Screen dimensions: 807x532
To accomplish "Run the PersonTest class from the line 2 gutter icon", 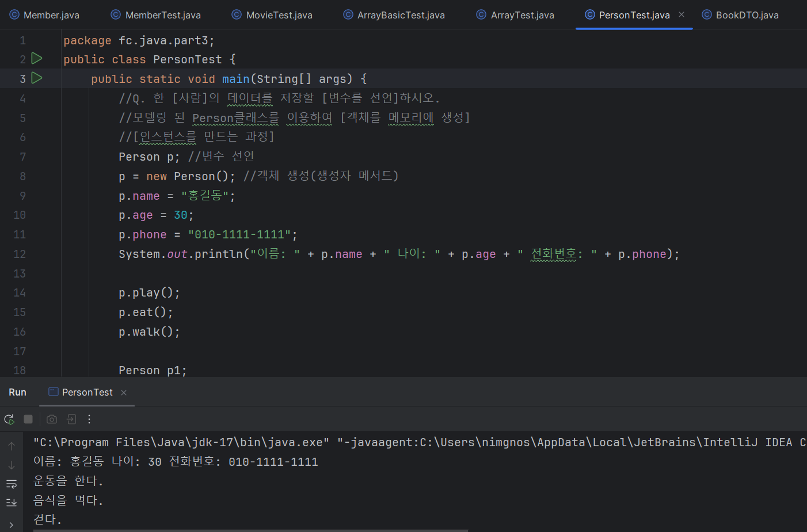I will (37, 58).
